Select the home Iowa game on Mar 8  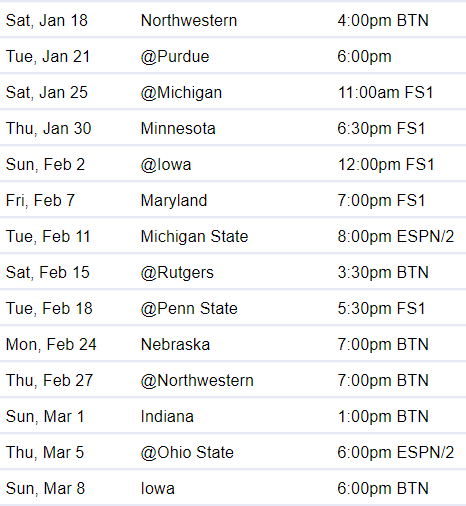[157, 489]
